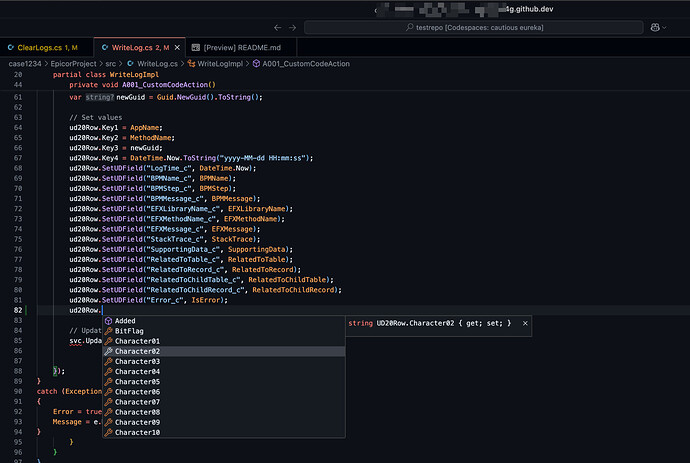Click the catch keyword on line 90
The width and height of the screenshot is (690, 463).
tap(47, 392)
